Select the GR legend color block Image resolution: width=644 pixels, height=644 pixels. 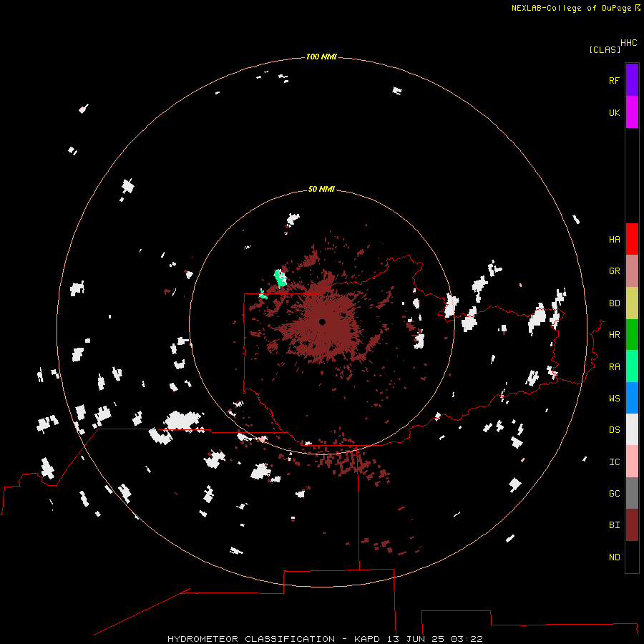coord(632,271)
